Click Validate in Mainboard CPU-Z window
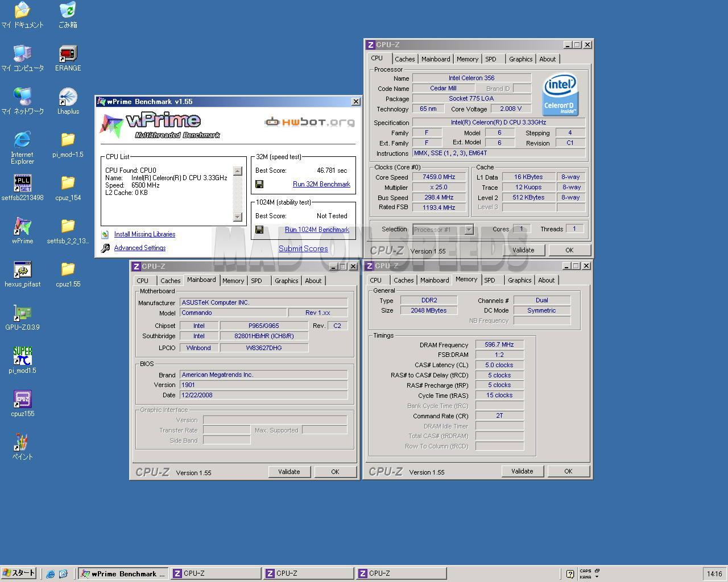 (289, 472)
